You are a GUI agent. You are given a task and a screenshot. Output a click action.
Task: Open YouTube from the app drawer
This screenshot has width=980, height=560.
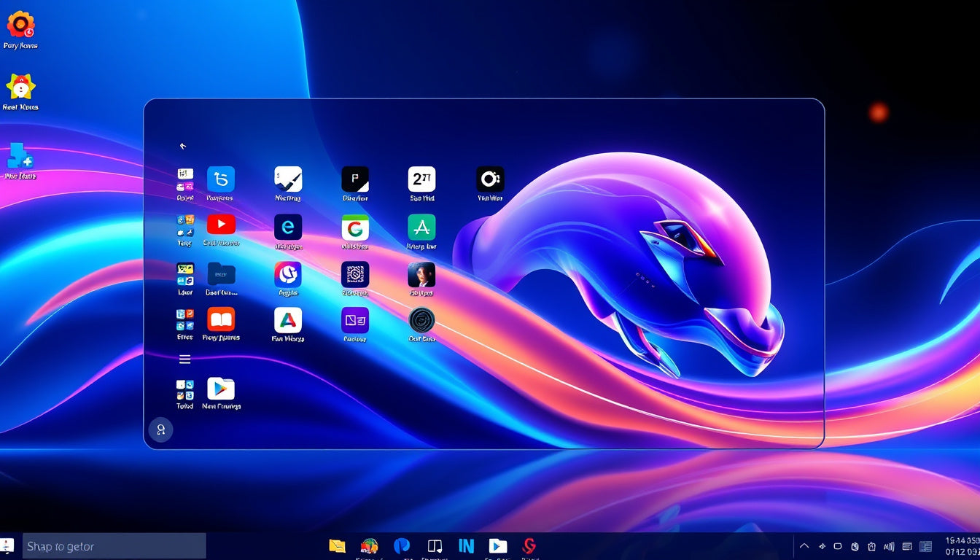(x=221, y=226)
